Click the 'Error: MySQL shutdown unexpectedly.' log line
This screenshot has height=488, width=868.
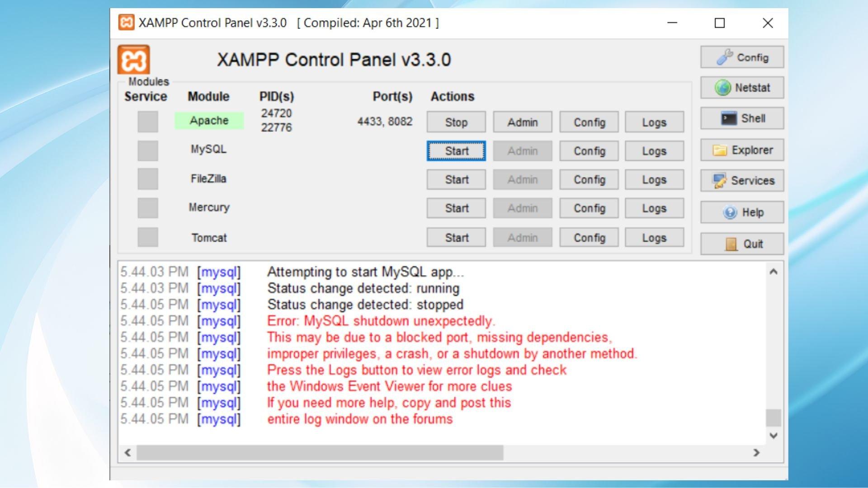[x=381, y=321]
